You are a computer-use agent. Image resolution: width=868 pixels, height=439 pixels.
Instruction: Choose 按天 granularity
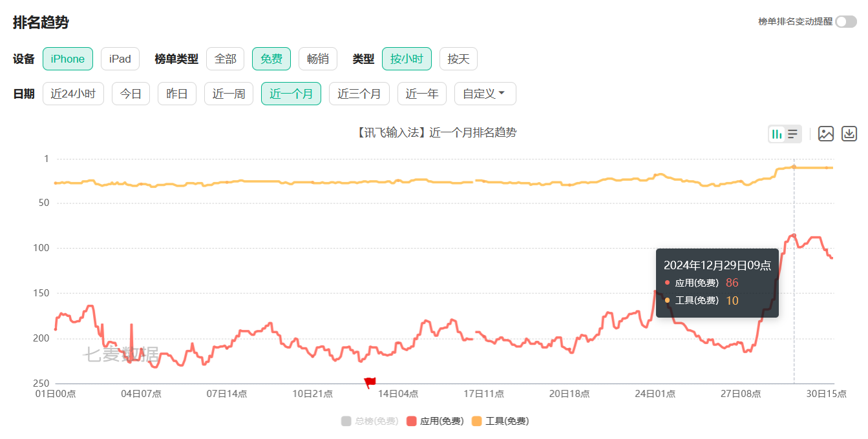click(x=459, y=59)
